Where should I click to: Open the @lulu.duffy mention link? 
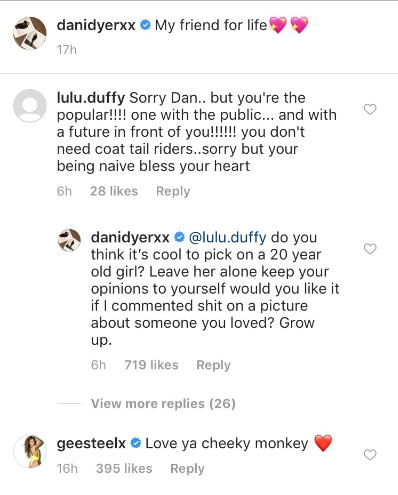click(227, 237)
